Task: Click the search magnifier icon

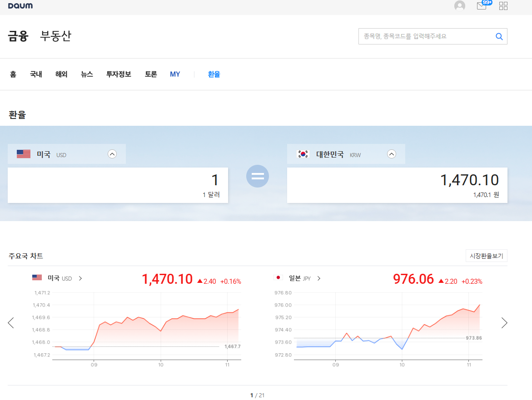Action: point(499,37)
